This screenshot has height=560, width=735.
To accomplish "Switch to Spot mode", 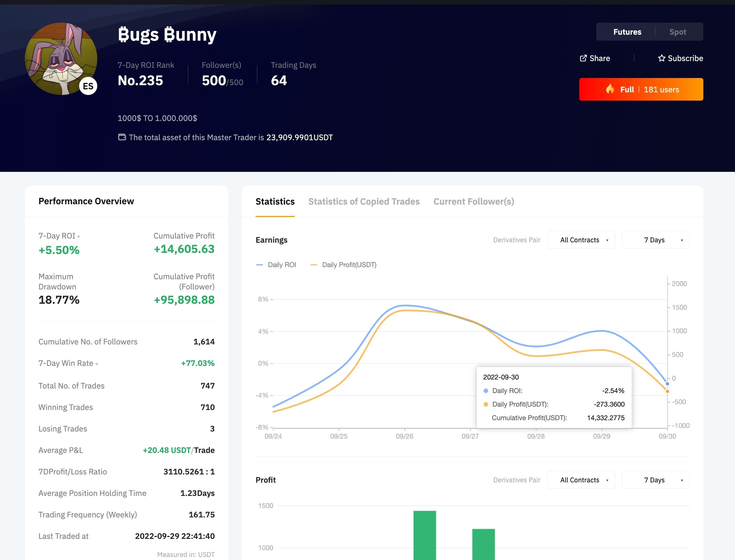I will (x=678, y=32).
